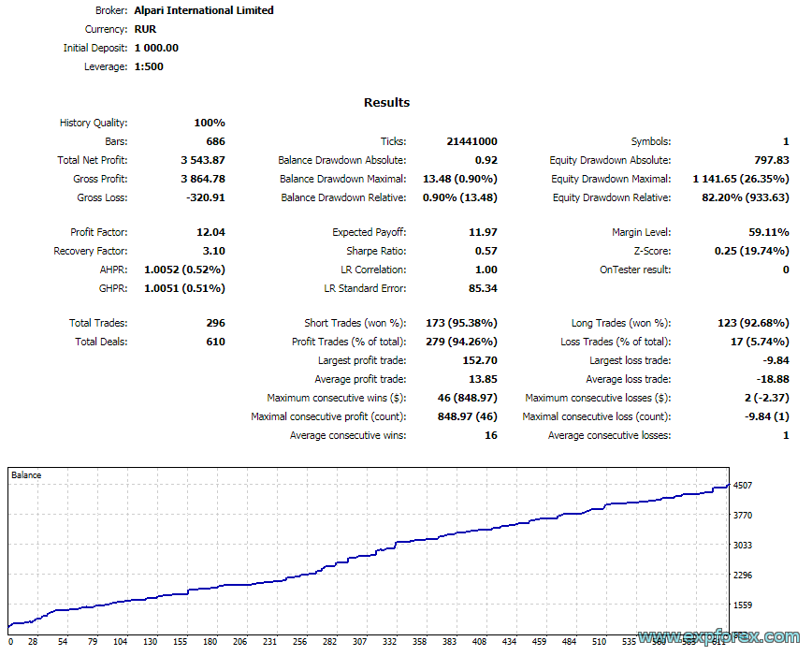Click Average consecutive wins value 16
The height and width of the screenshot is (656, 812).
[491, 435]
